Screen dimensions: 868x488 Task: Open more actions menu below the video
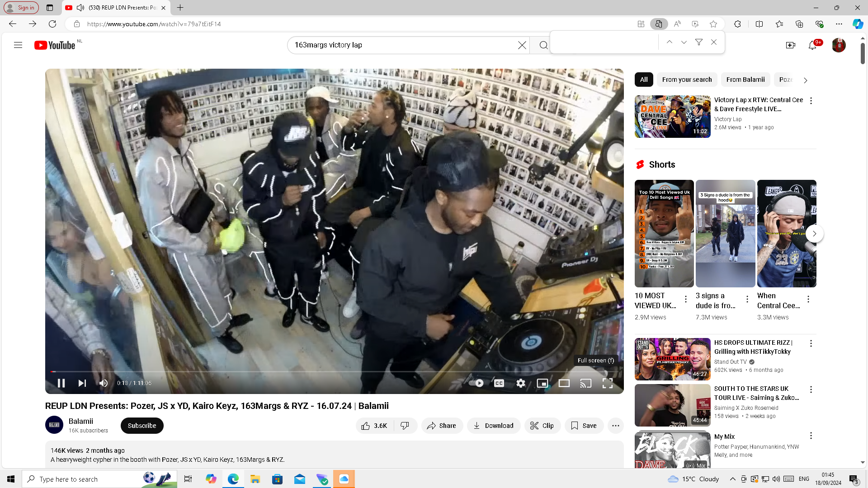615,426
